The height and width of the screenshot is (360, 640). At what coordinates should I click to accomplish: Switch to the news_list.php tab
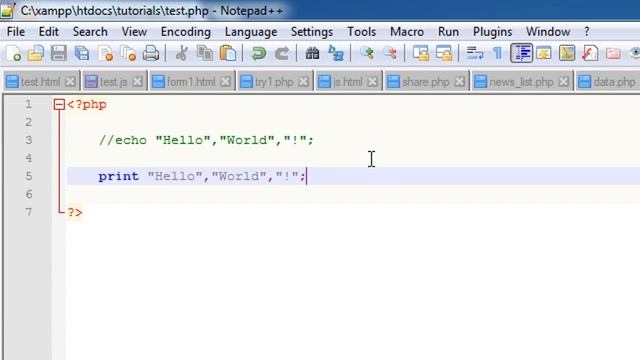coord(521,82)
